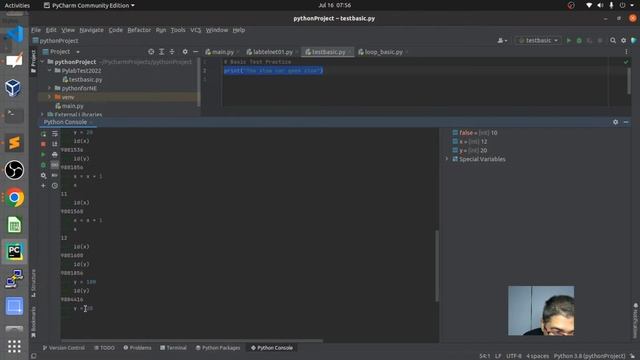Viewport: 640px width, 360px height.
Task: Execute current statement in console
Action: tap(43, 155)
